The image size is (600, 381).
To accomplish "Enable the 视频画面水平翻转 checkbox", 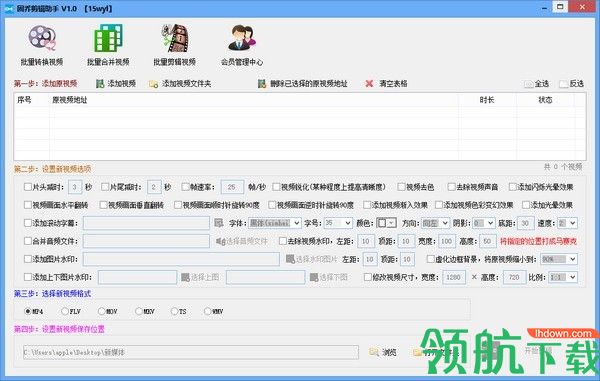I will (x=28, y=205).
